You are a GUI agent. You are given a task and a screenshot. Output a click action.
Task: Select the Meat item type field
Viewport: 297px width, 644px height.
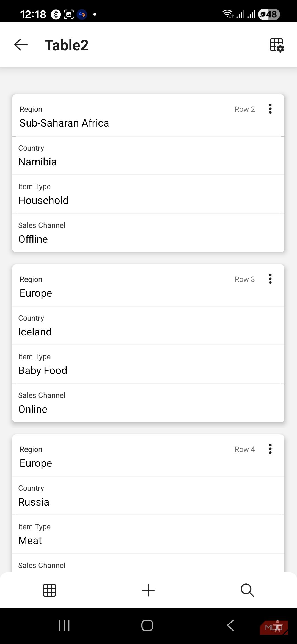148,534
